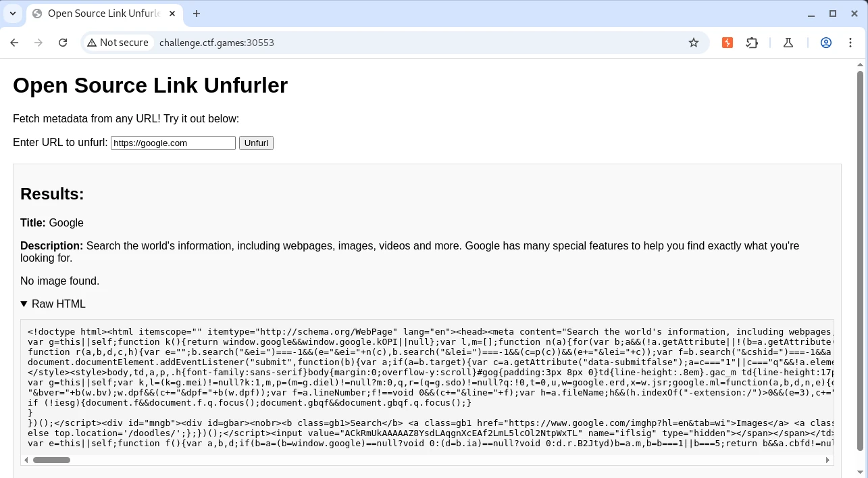
Task: Click the address bar URL challenge.ctf.games:30553
Action: (217, 43)
